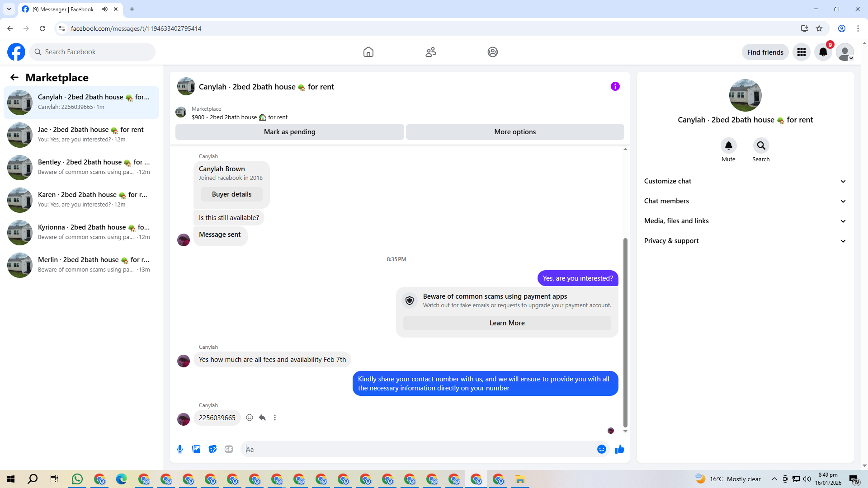This screenshot has width=868, height=488.
Task: Click the chat vertical scrollbar
Action: 625,332
